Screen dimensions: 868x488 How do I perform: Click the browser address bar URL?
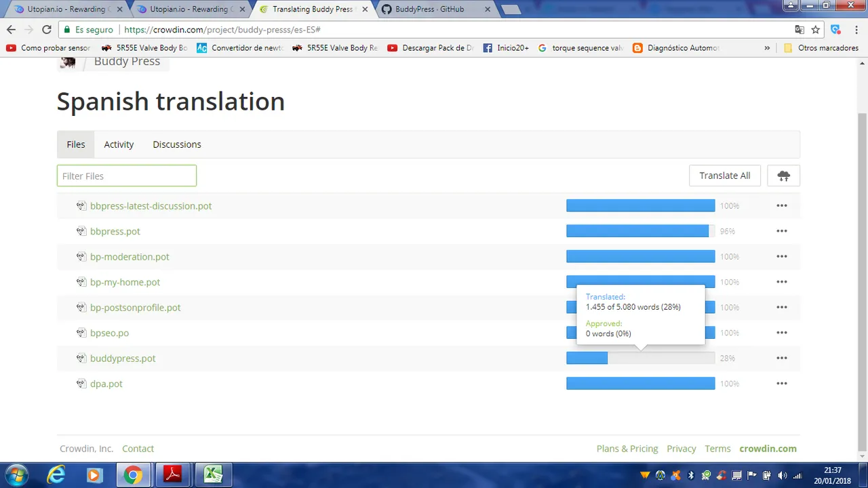coord(222,30)
